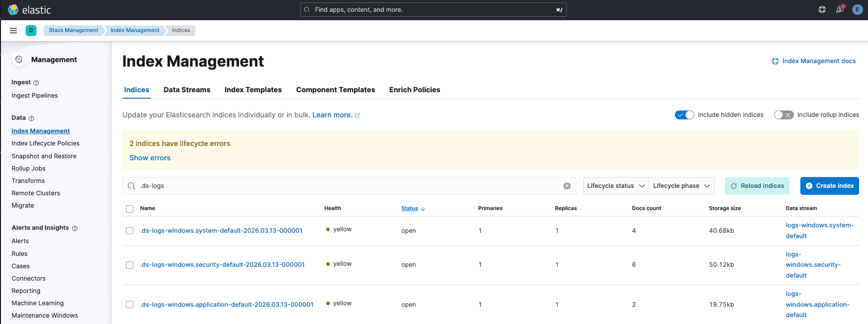This screenshot has height=324, width=868.
Task: Switch to the Component Templates tab
Action: [x=336, y=90]
